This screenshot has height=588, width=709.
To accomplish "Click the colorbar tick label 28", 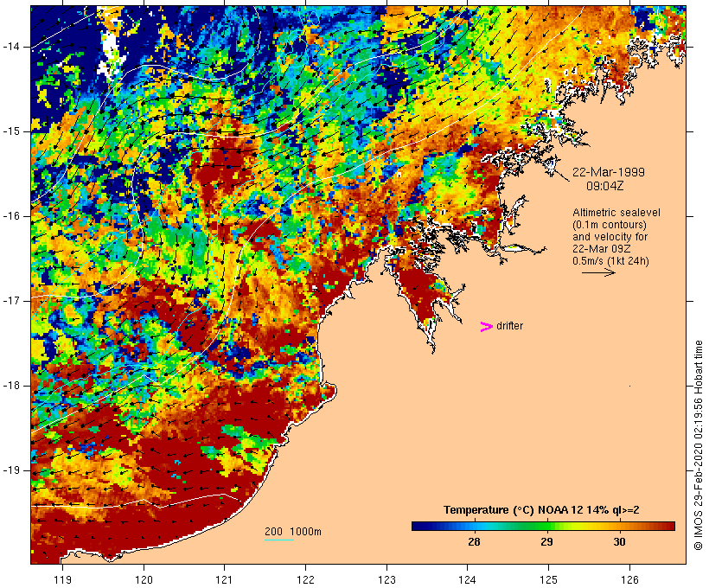I will coord(474,542).
